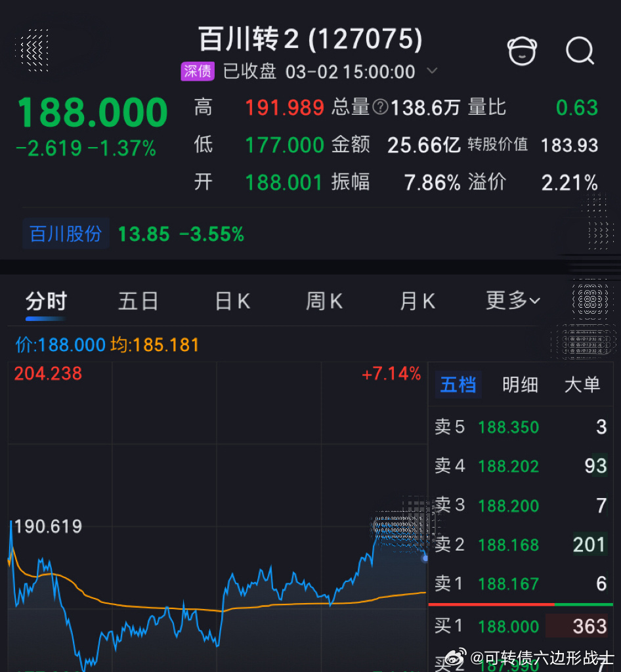Viewport: 621px width, 672px height.
Task: Open the search magnifier
Action: [x=580, y=51]
